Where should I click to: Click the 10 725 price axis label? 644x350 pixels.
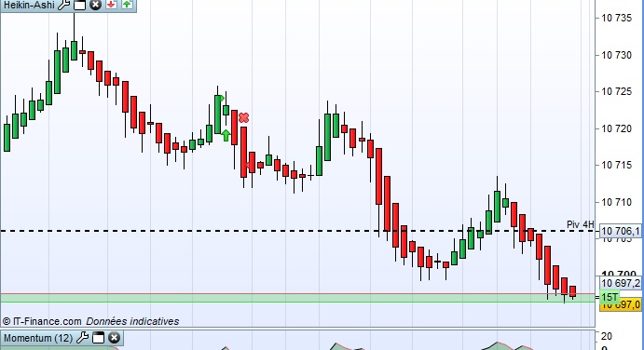[x=616, y=91]
